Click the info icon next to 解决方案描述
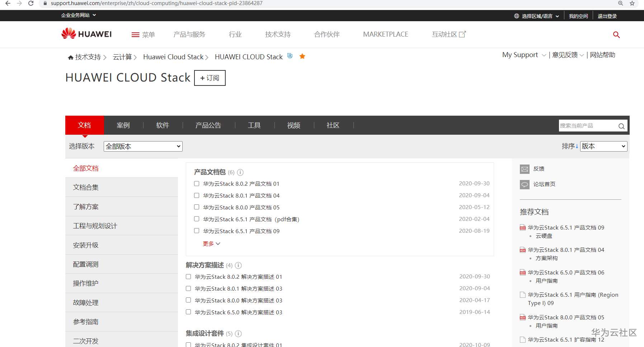Image resolution: width=644 pixels, height=347 pixels. (x=238, y=265)
